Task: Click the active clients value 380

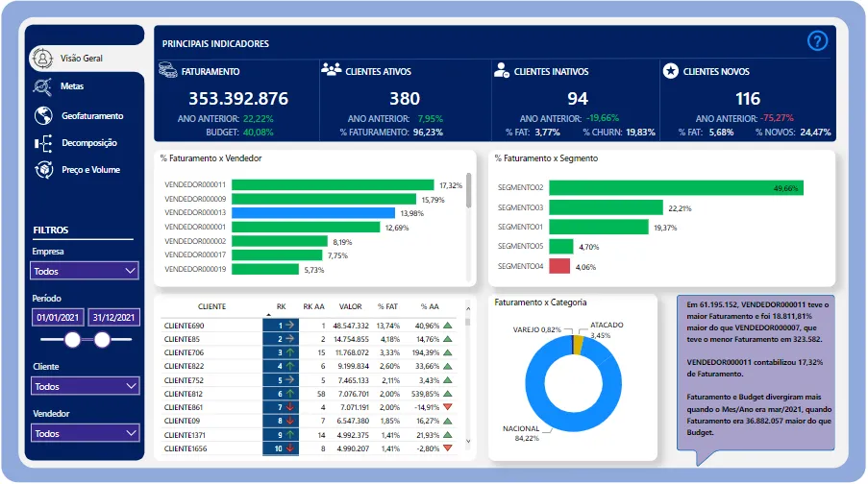Action: point(405,99)
